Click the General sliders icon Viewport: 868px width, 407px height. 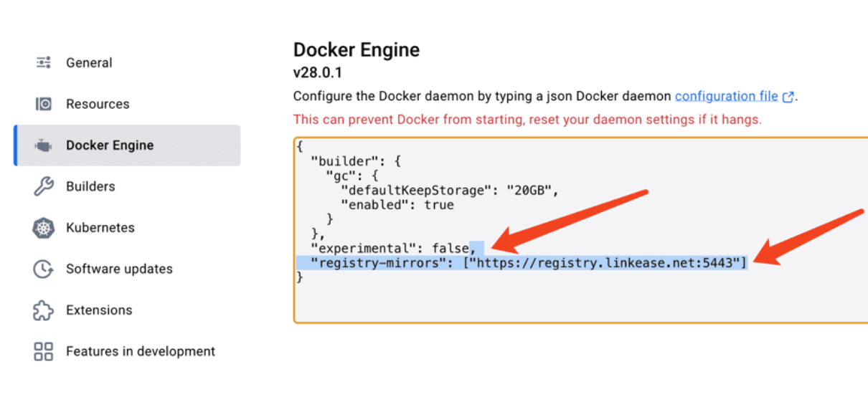(44, 63)
